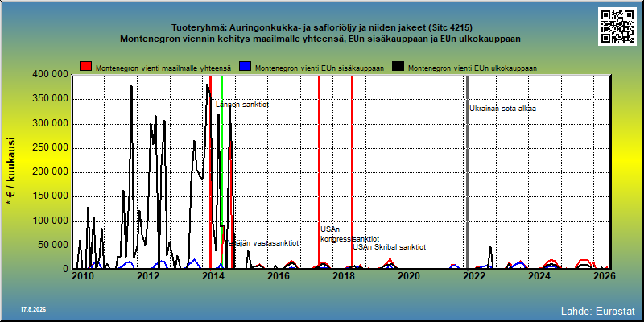The height and width of the screenshot is (322, 644).
Task: Click the QR code in the corner
Action: coord(617,27)
